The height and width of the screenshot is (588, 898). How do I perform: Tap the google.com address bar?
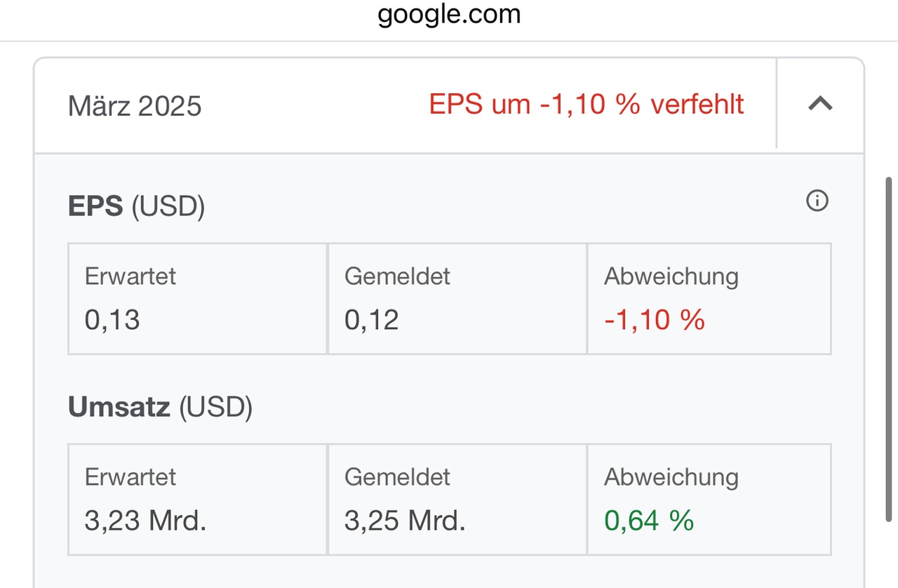point(449,15)
